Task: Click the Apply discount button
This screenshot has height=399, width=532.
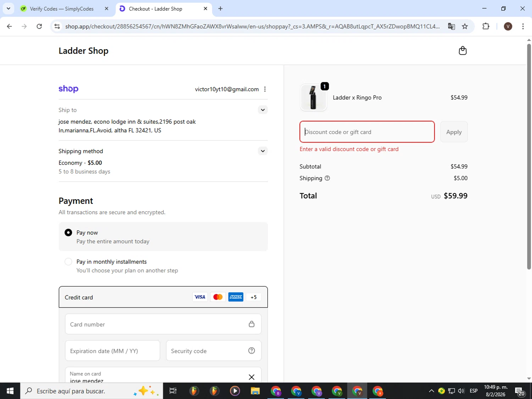Action: click(454, 132)
